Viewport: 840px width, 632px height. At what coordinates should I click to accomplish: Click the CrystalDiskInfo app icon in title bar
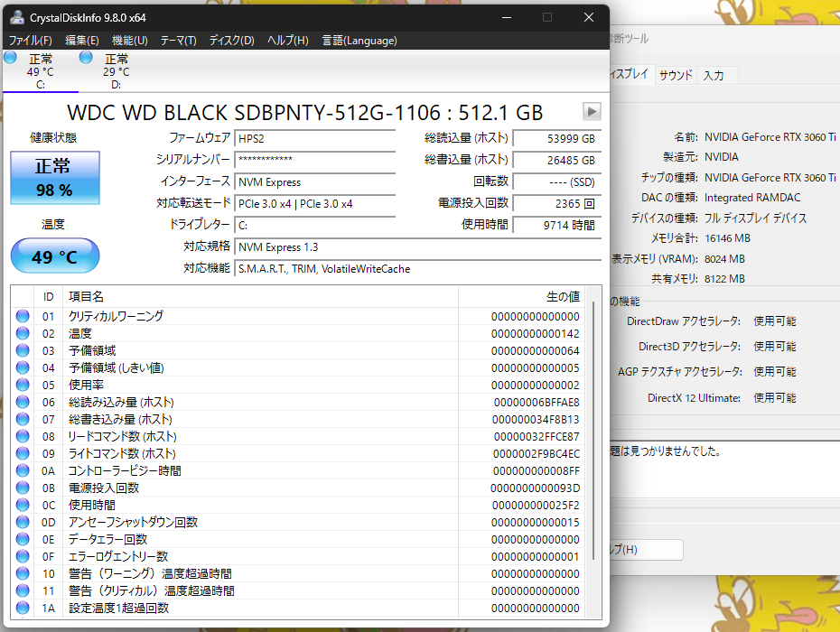17,17
